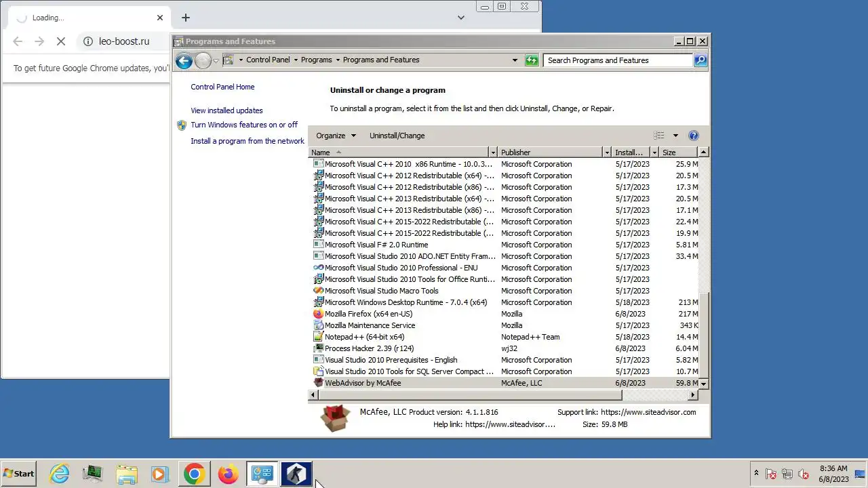This screenshot has height=488, width=868.
Task: Sort by the Publisher column header
Action: (x=550, y=152)
